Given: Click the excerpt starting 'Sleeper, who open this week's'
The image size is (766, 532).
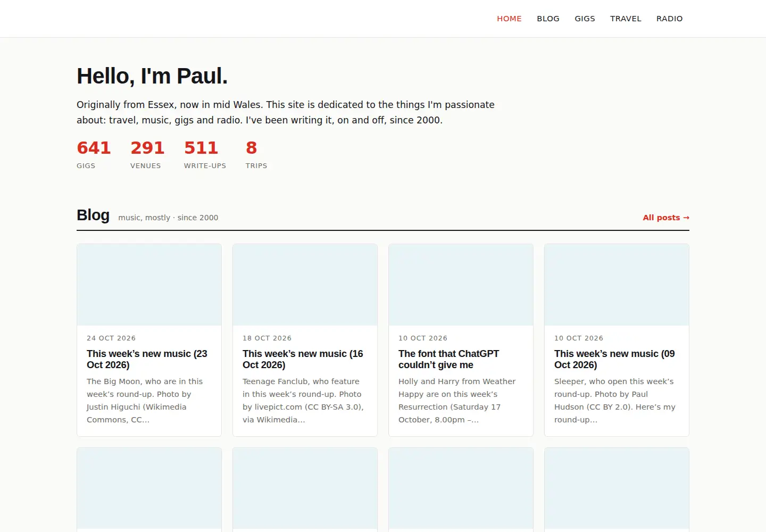Looking at the screenshot, I should point(615,401).
